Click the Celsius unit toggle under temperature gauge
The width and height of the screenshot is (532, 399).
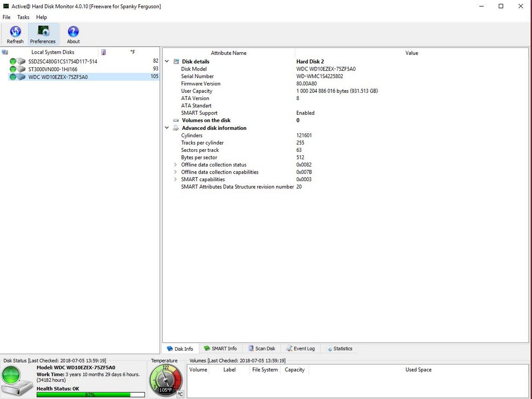coord(180,394)
